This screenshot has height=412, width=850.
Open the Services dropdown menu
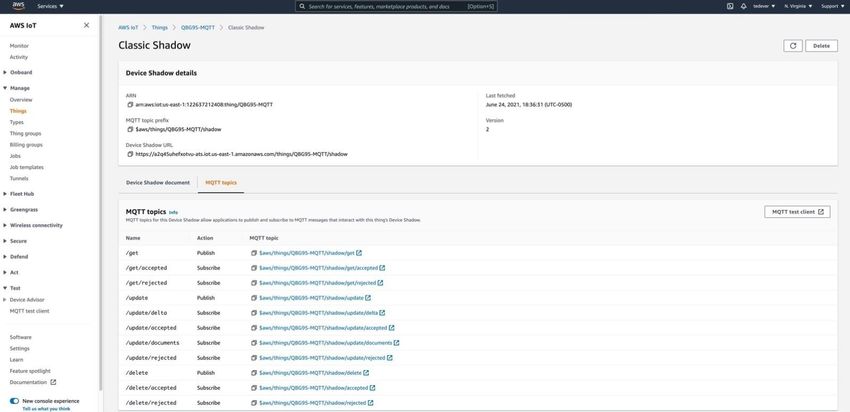coord(50,6)
